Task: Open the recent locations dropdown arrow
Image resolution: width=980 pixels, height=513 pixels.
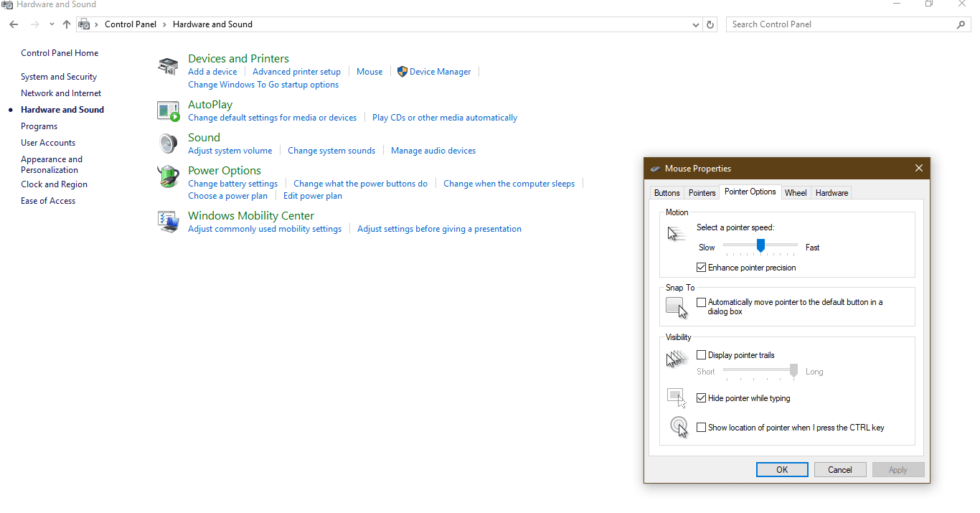Action: (x=52, y=24)
